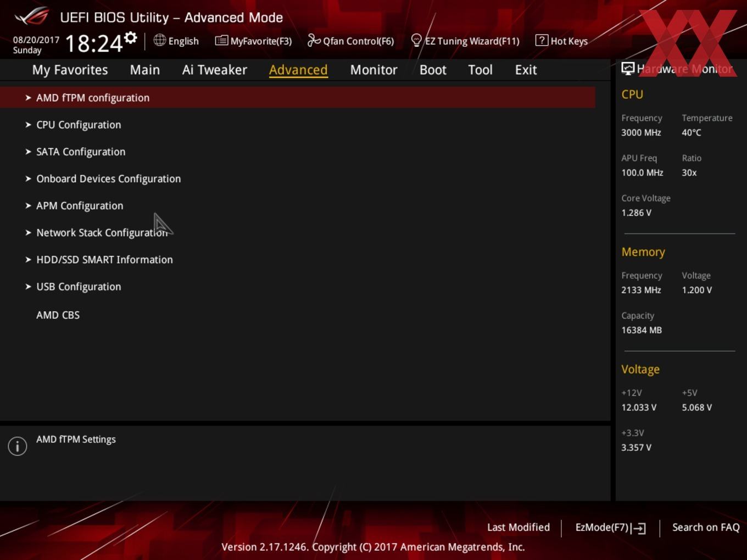Switch to the Monitor tab

[x=374, y=70]
